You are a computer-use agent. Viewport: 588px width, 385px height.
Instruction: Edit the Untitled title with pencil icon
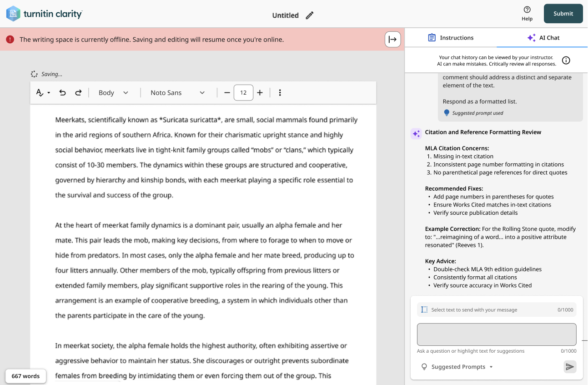(x=310, y=15)
